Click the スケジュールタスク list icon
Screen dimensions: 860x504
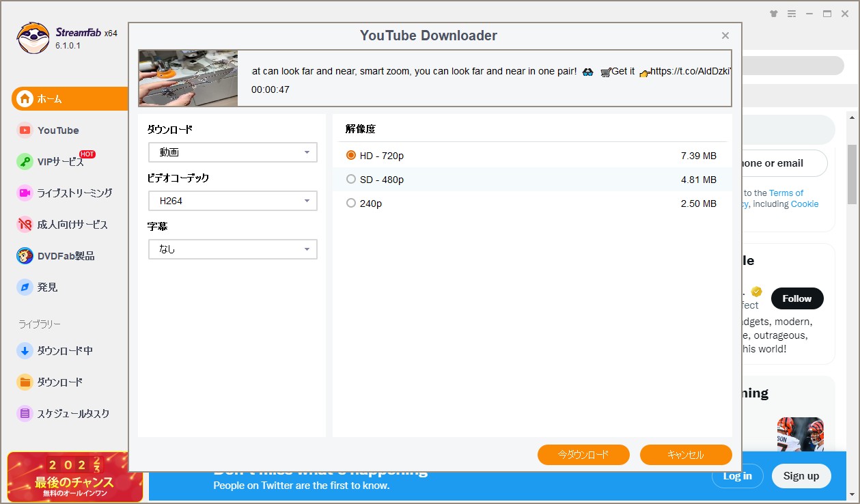(x=25, y=414)
